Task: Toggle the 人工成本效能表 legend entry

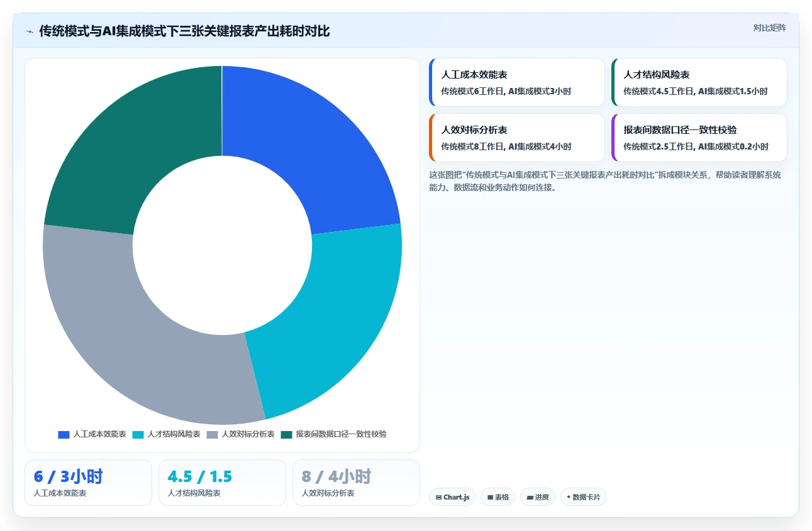Action: [x=92, y=434]
